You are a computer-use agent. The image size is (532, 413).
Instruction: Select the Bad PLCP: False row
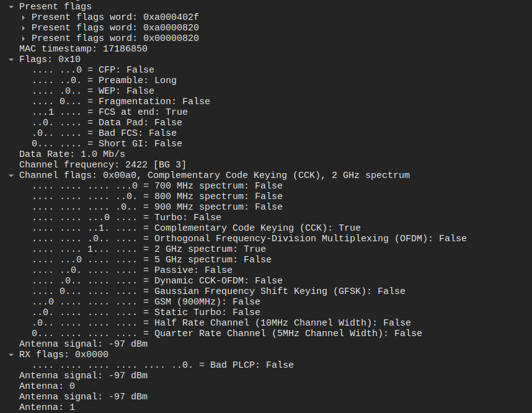tap(163, 365)
